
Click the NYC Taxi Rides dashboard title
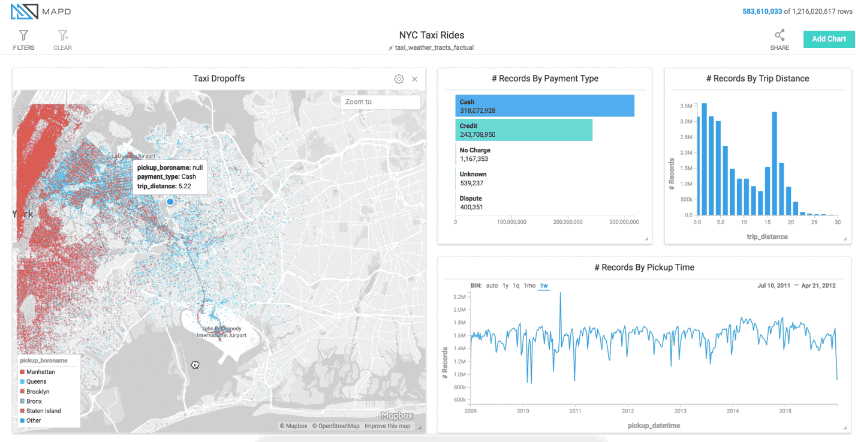(x=431, y=35)
